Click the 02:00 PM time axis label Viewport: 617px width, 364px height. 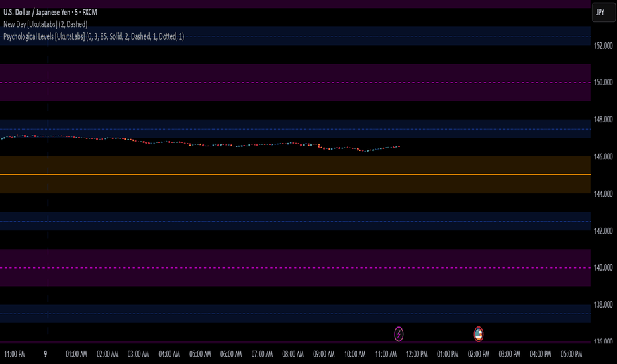479,354
